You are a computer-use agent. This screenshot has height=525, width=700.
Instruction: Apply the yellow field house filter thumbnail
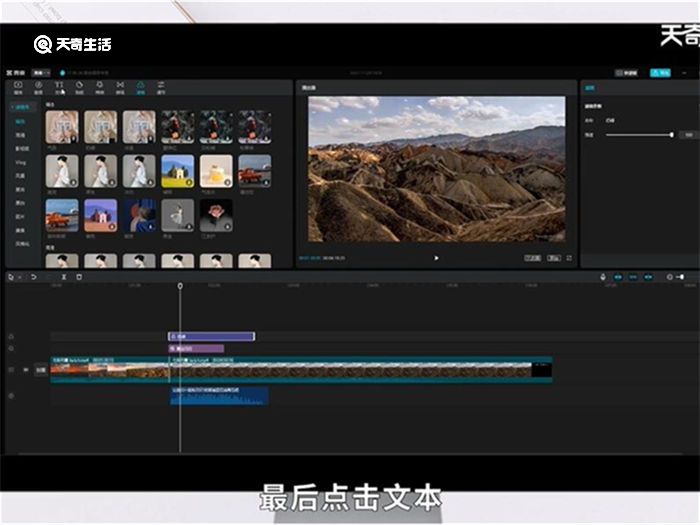pos(178,171)
